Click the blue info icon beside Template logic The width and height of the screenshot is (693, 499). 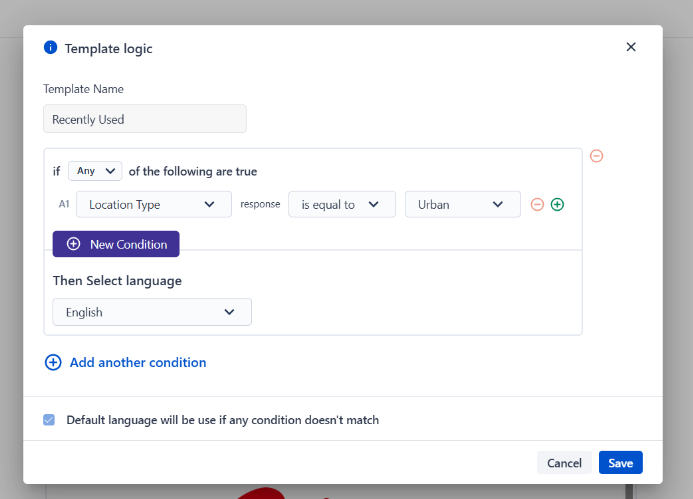coord(51,48)
